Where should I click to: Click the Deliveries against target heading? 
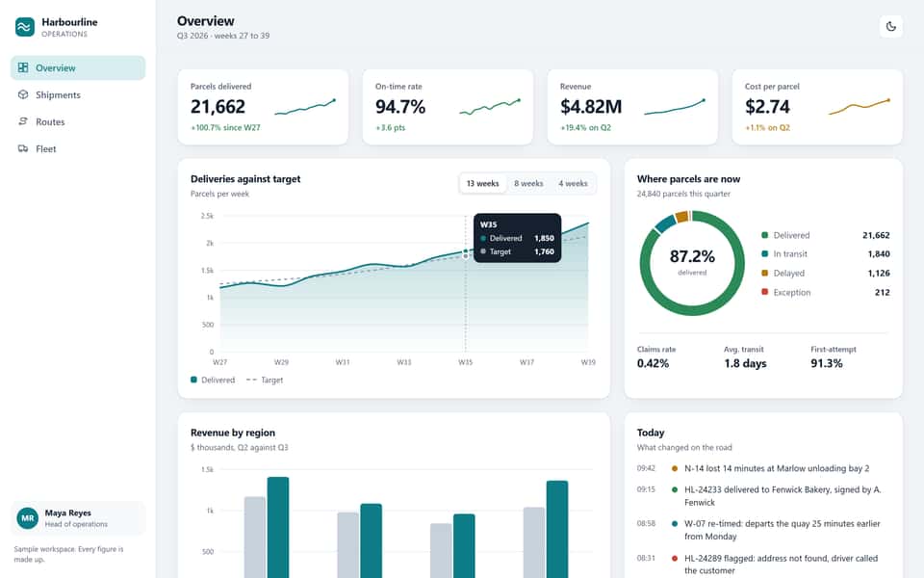click(245, 179)
